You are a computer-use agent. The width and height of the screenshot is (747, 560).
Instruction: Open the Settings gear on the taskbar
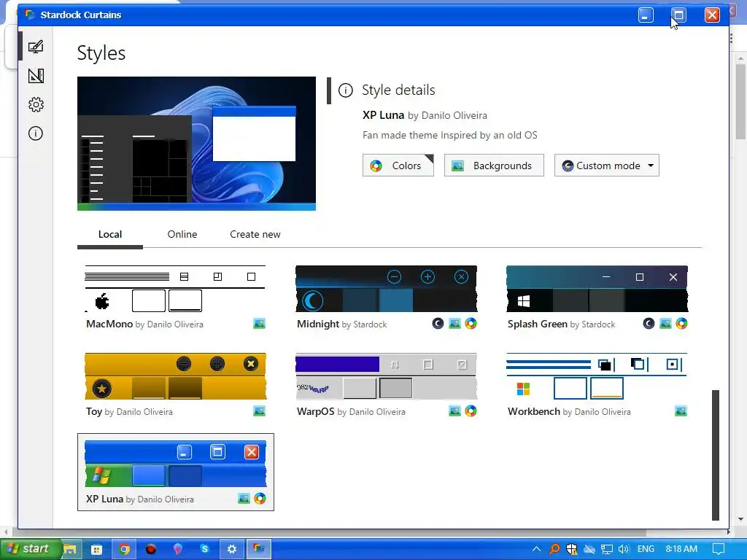(x=232, y=549)
